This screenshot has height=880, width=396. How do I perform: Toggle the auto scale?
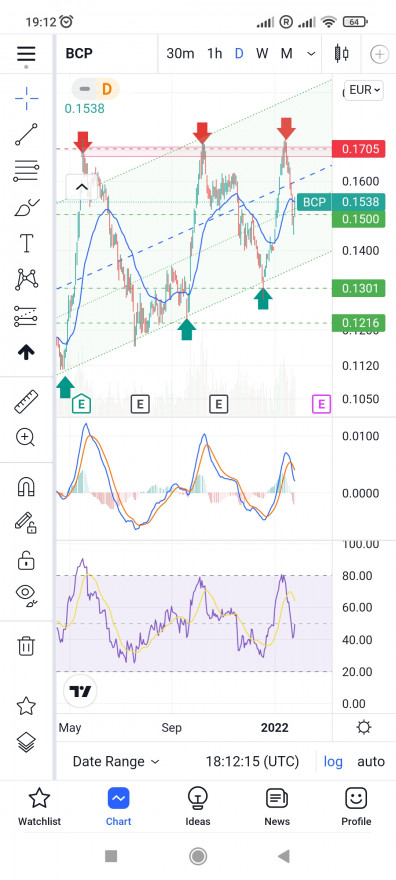(371, 762)
